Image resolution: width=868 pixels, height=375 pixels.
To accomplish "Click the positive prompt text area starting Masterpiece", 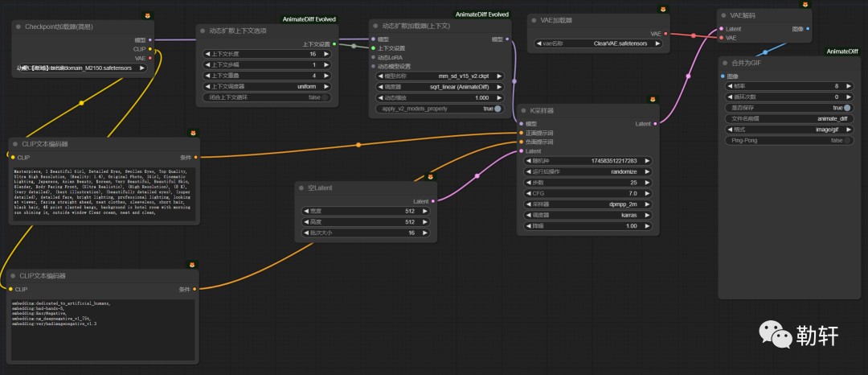I will [x=103, y=195].
